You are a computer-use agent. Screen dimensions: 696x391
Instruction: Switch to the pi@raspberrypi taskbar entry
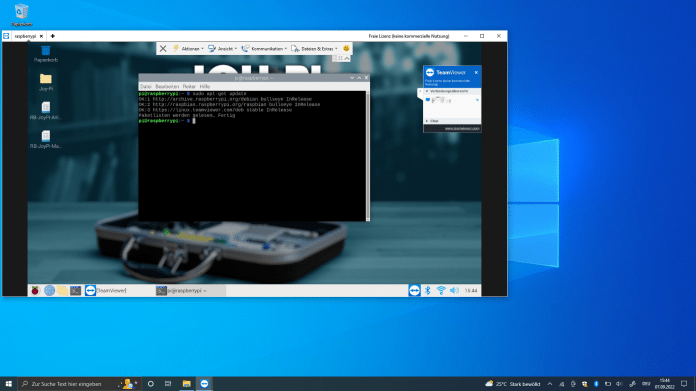pos(190,291)
